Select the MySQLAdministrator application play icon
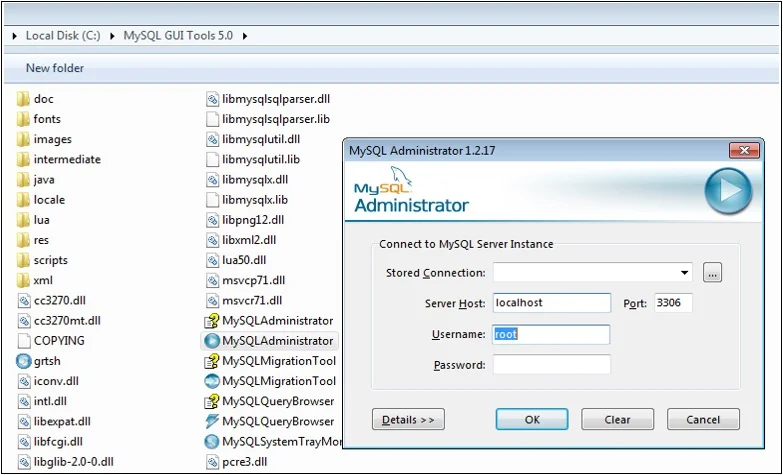783x475 pixels. (212, 341)
